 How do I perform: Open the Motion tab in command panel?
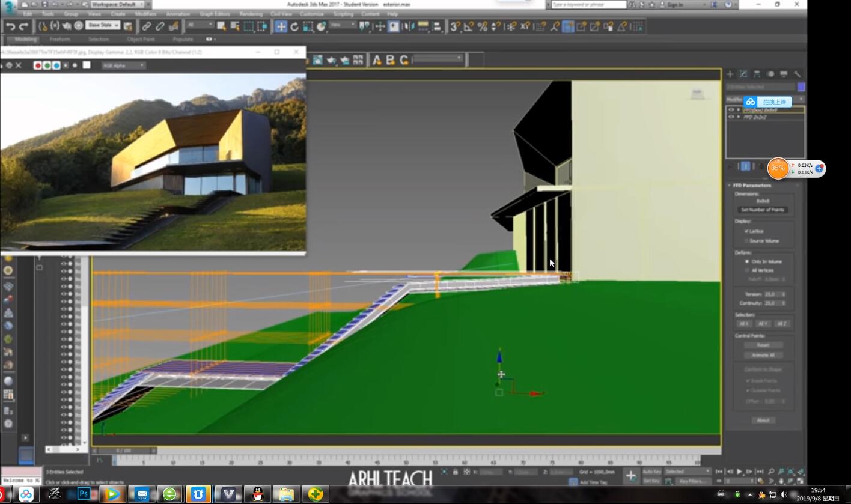(x=770, y=74)
